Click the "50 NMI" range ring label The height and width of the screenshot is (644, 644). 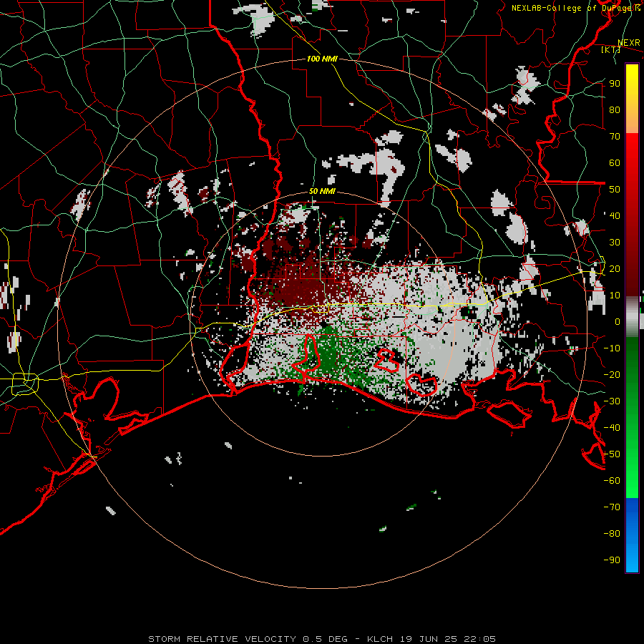(322, 191)
